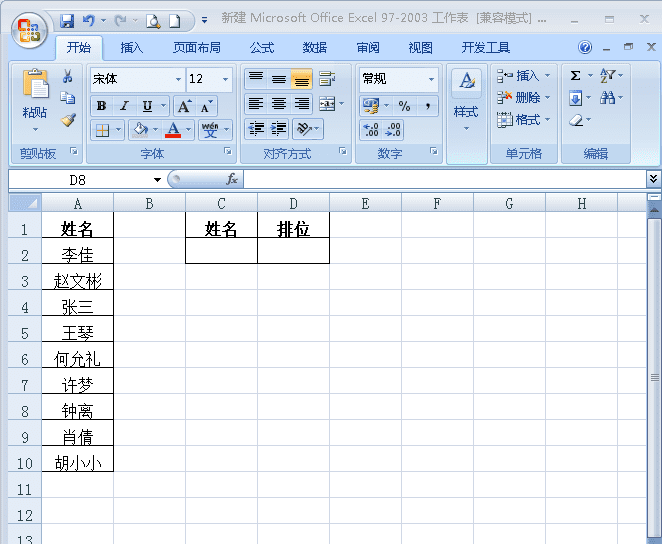
Task: Expand the Name Box D8 dropdown arrow
Action: click(x=157, y=180)
